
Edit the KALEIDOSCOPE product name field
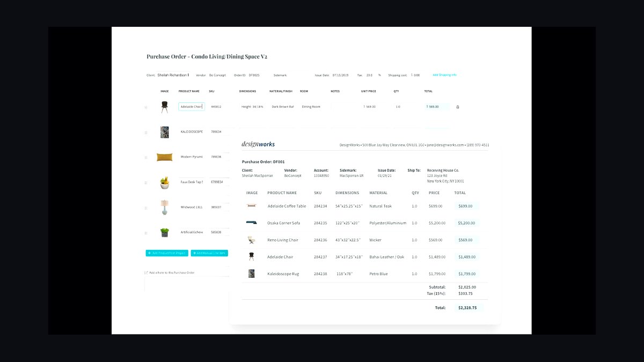[x=191, y=132]
